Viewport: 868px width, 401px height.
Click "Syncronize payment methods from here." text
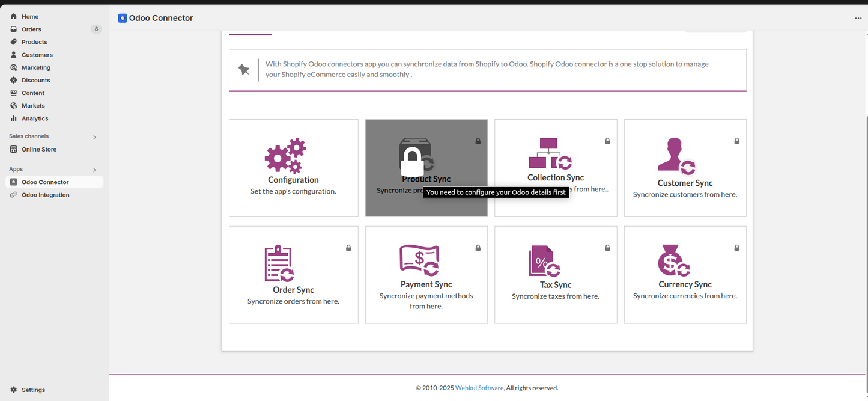[426, 301]
